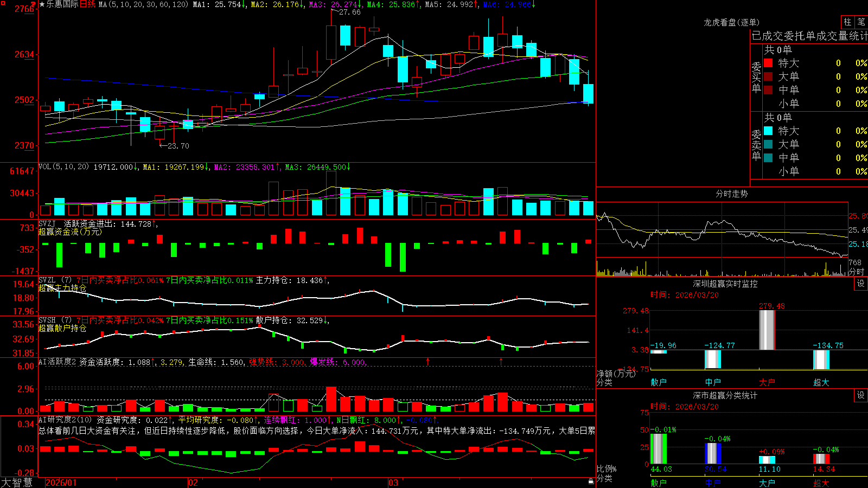Click the 乐惠国际 stock name
The image size is (868, 488).
(62, 4)
